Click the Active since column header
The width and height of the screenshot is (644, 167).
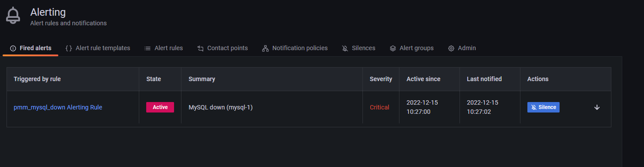(x=423, y=79)
